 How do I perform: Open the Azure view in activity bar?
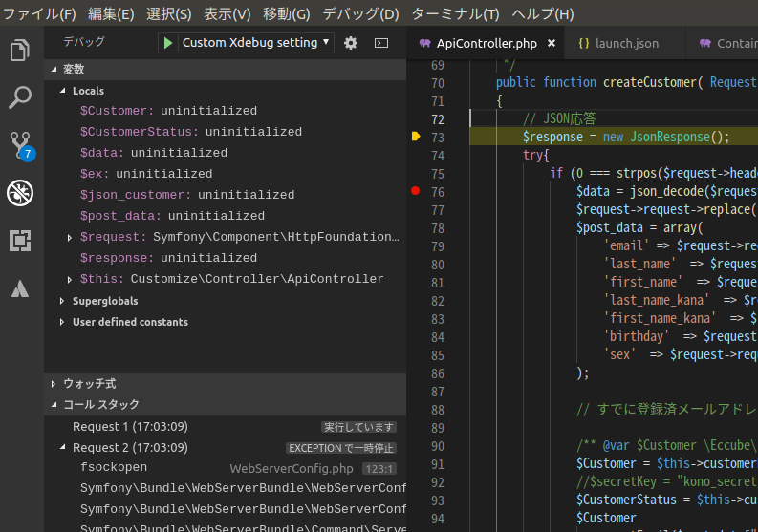point(20,288)
